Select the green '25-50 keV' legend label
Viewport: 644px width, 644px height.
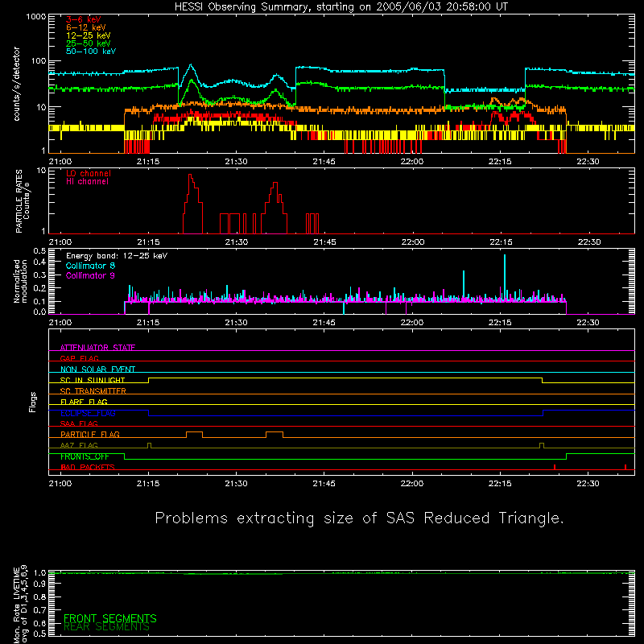(89, 43)
